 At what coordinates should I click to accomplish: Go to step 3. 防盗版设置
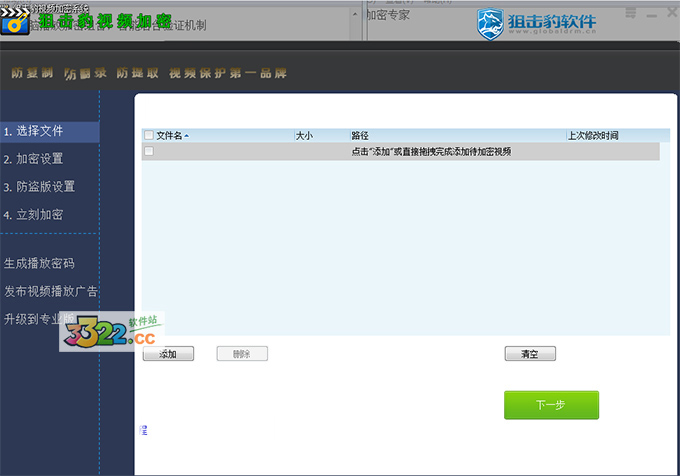pos(39,187)
